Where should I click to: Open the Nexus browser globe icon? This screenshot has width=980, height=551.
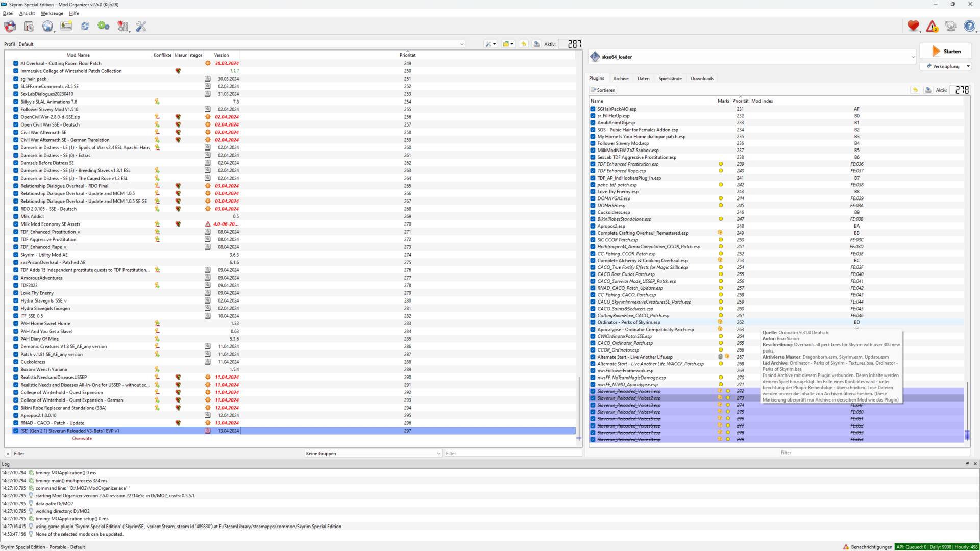tap(47, 26)
